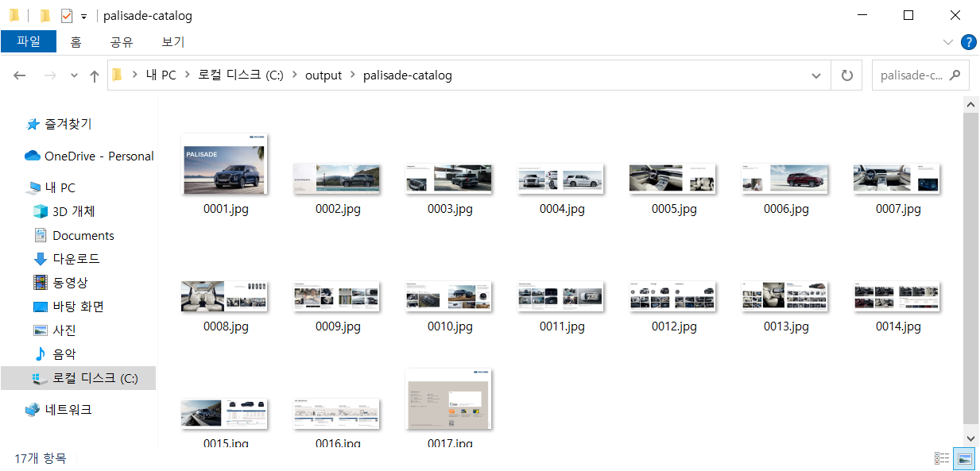The width and height of the screenshot is (980, 471).
Task: Select the 0011.jpg thumbnail
Action: [x=560, y=296]
